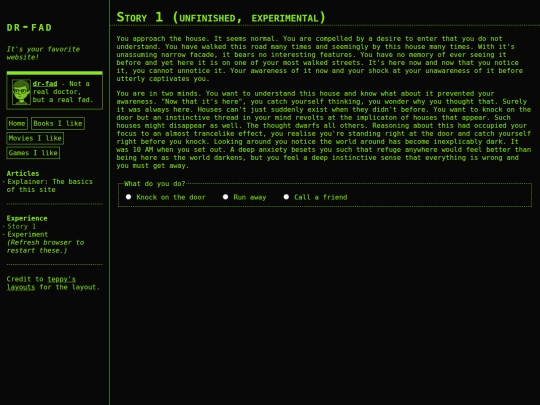This screenshot has width=540, height=405.
Task: Choose the Run away option
Action: pyautogui.click(x=226, y=197)
